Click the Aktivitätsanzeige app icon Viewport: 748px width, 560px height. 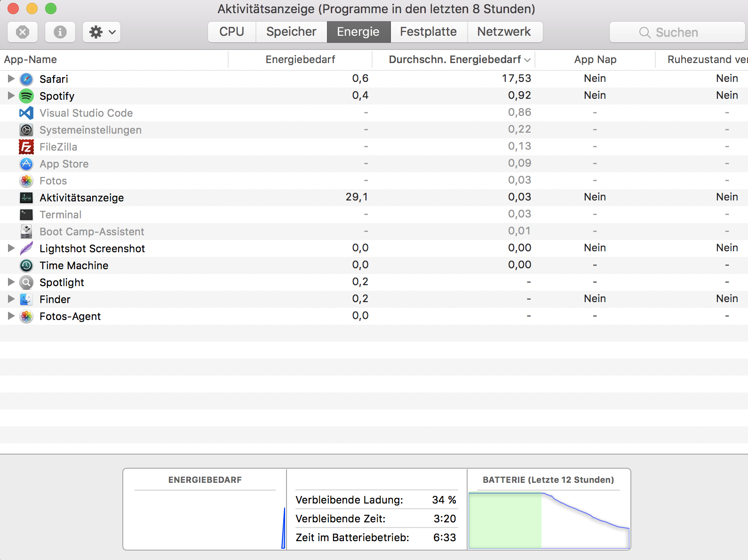26,198
